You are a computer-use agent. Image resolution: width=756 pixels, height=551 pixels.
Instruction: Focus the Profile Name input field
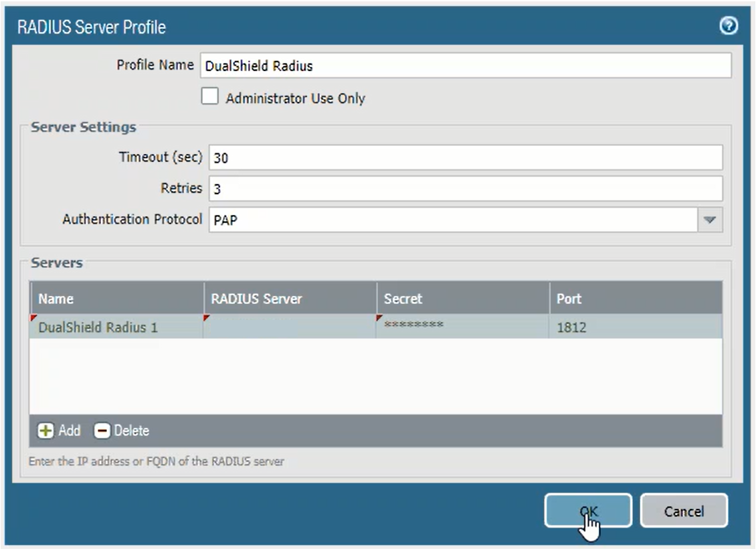click(463, 66)
